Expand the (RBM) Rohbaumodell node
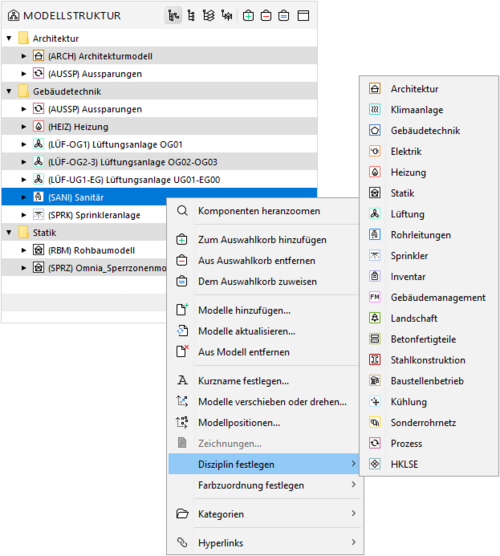Viewport: 500px width, 556px height. point(23,250)
